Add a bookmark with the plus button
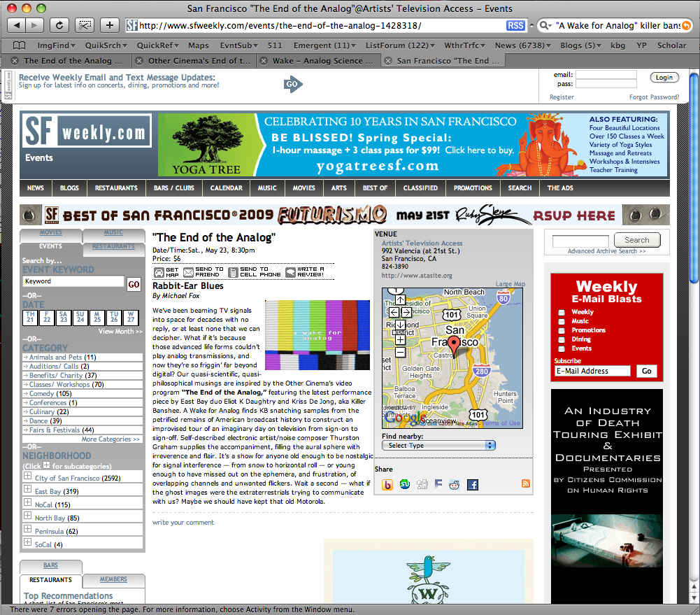Viewport: 700px width, 615px height. click(110, 25)
